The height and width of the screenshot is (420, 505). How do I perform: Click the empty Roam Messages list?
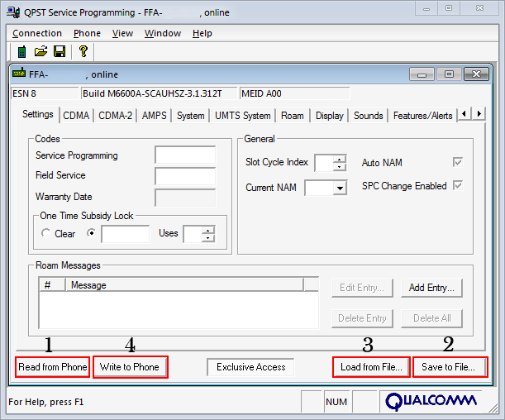179,309
